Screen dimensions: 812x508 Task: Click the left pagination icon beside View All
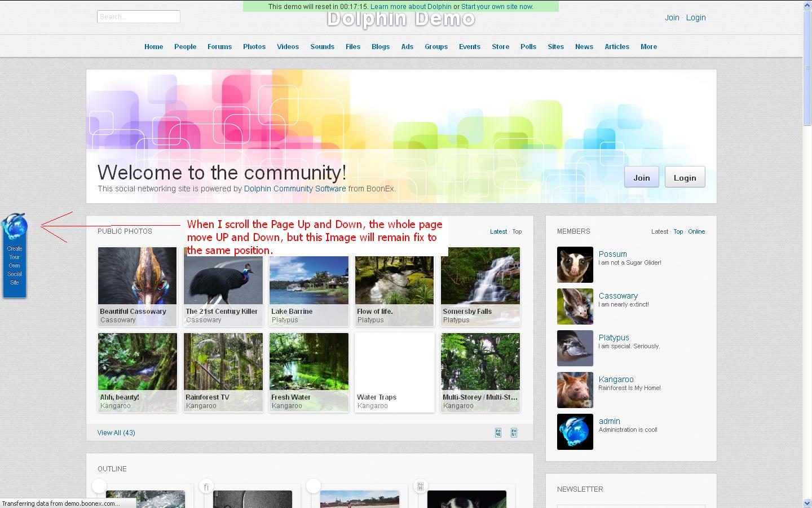(x=498, y=433)
